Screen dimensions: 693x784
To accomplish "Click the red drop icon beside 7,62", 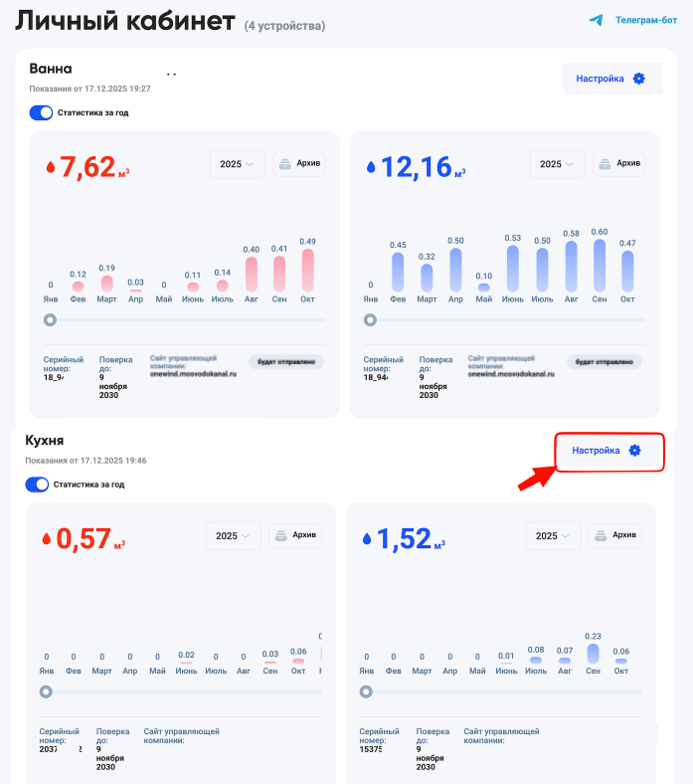I will tap(51, 167).
